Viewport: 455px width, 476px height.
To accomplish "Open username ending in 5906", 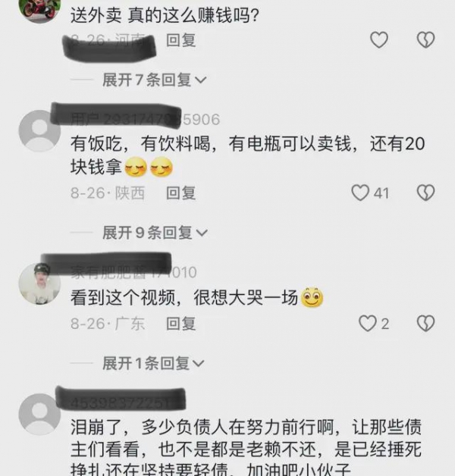I will point(145,119).
